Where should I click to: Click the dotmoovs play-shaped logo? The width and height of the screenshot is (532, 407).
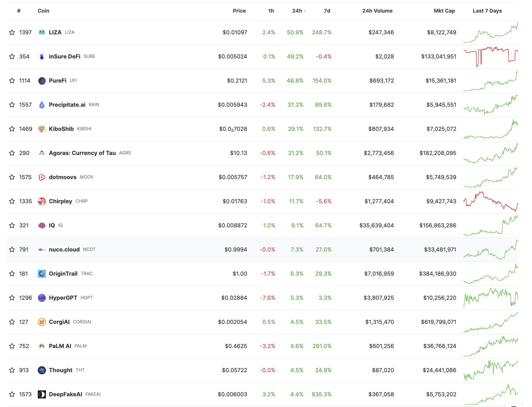pos(42,177)
